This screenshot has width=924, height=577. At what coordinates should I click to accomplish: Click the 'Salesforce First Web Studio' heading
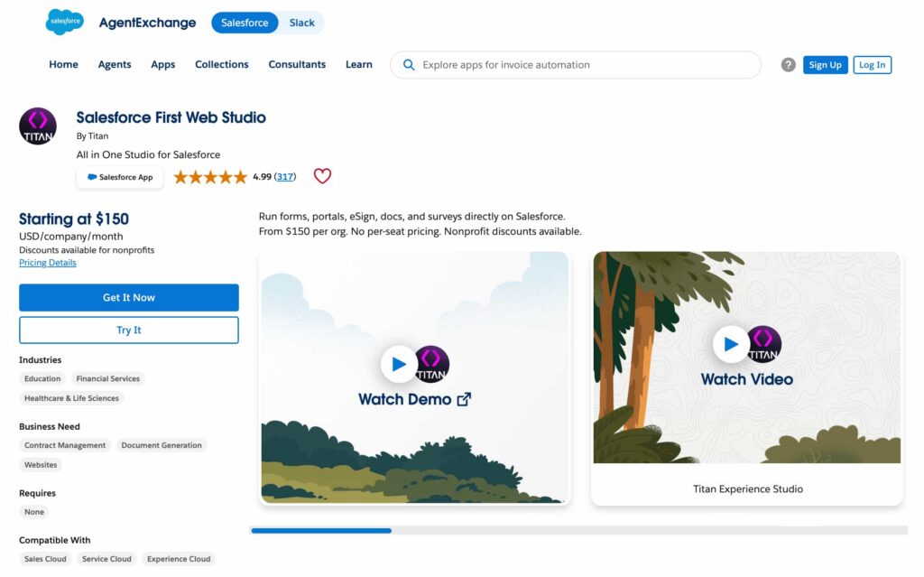(x=171, y=117)
